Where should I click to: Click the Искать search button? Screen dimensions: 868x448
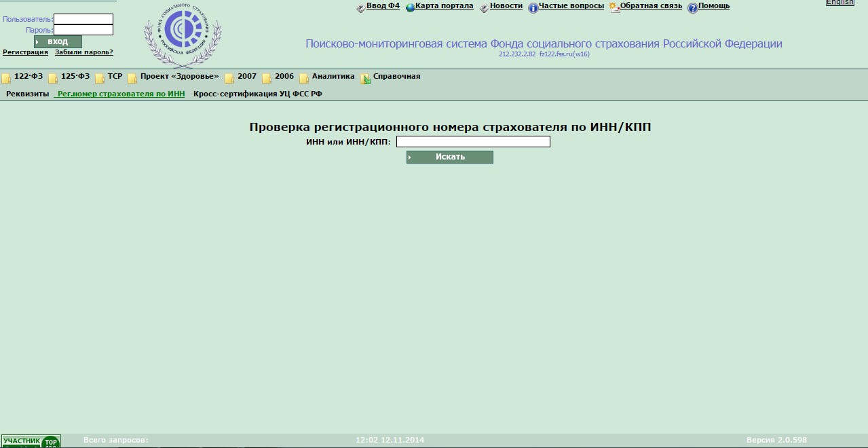[x=450, y=157]
